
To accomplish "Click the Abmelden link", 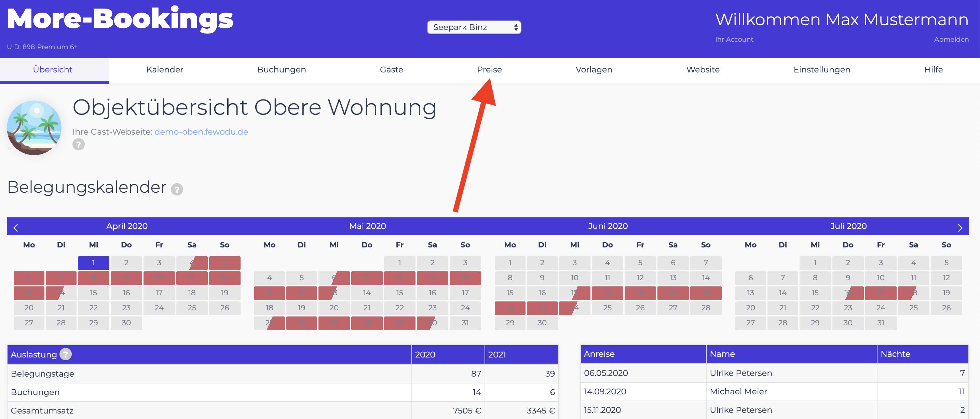I will point(951,39).
